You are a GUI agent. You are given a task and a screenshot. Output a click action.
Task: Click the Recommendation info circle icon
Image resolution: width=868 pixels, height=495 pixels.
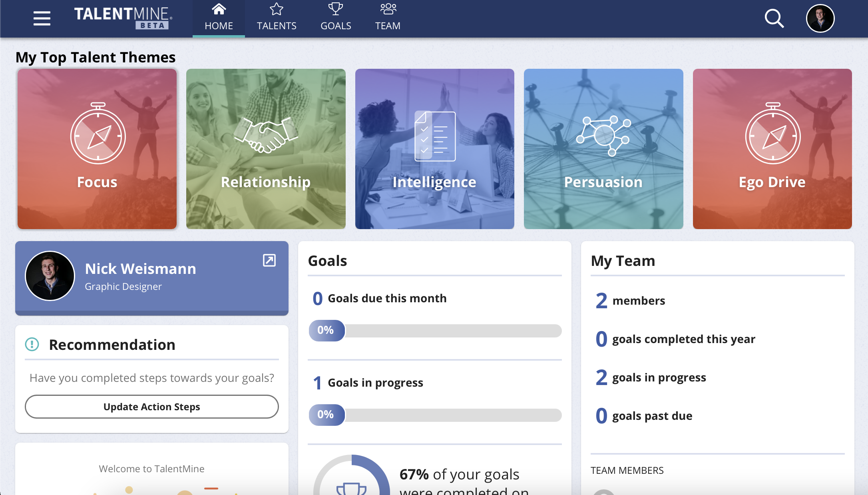pyautogui.click(x=32, y=344)
